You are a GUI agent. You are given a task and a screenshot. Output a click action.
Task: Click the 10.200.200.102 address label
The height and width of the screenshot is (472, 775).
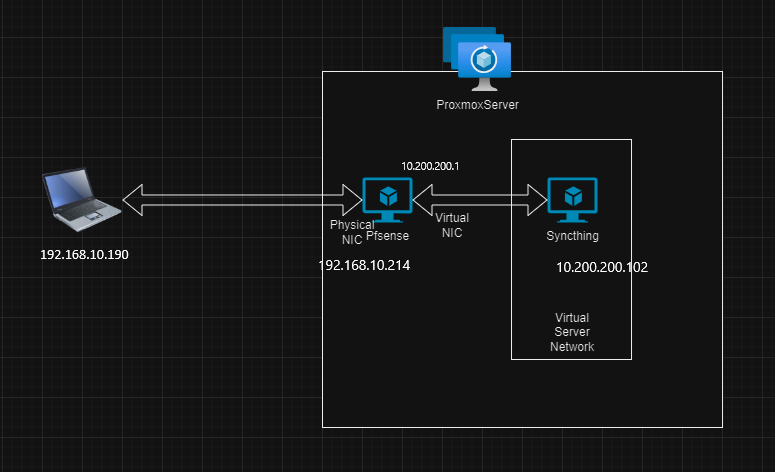(602, 267)
